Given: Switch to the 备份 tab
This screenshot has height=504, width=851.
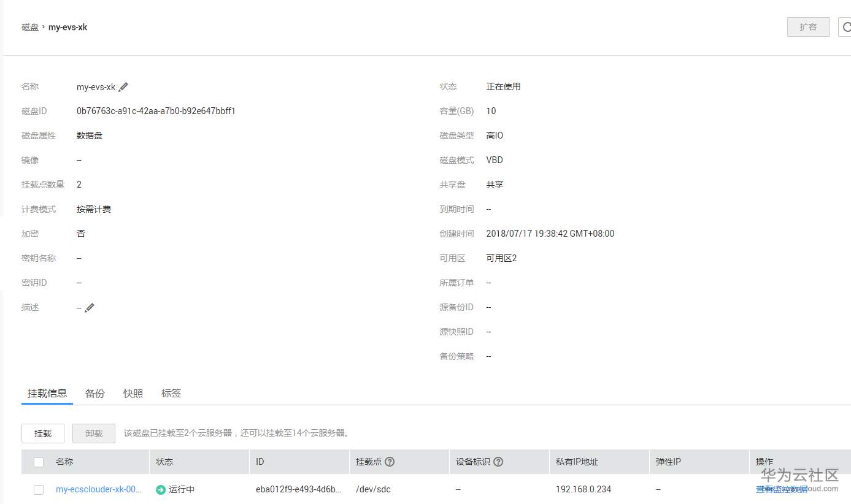Looking at the screenshot, I should 94,393.
